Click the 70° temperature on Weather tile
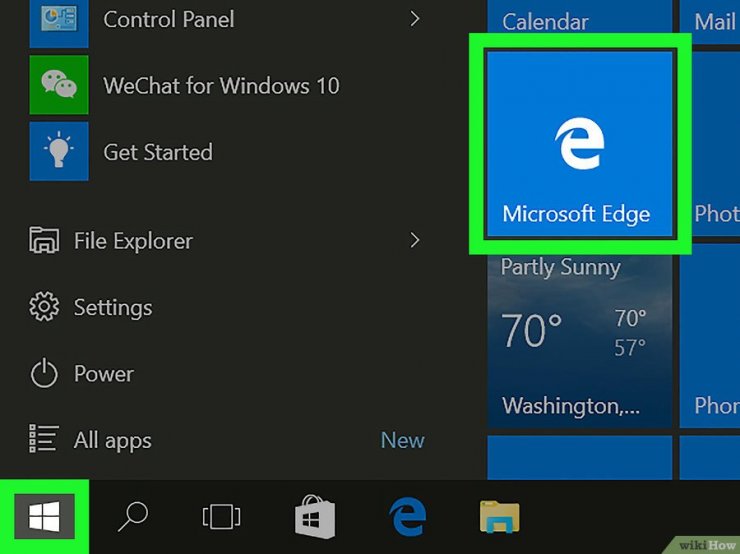The image size is (740, 554). 532,330
